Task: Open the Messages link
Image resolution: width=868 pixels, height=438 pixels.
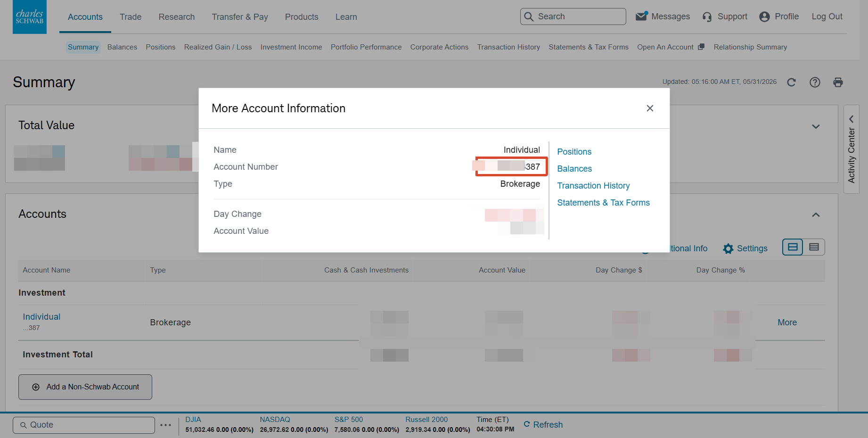Action: (x=671, y=17)
